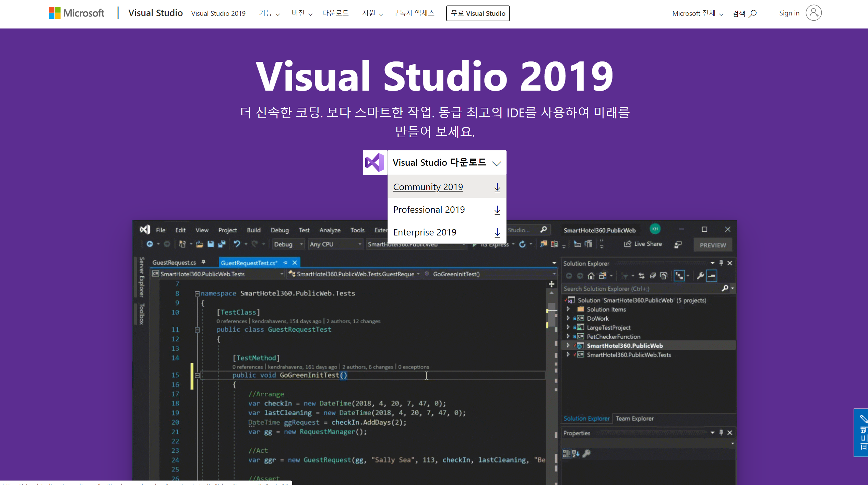Click the Sign in account avatar icon
Image resolution: width=868 pixels, height=485 pixels.
(813, 13)
